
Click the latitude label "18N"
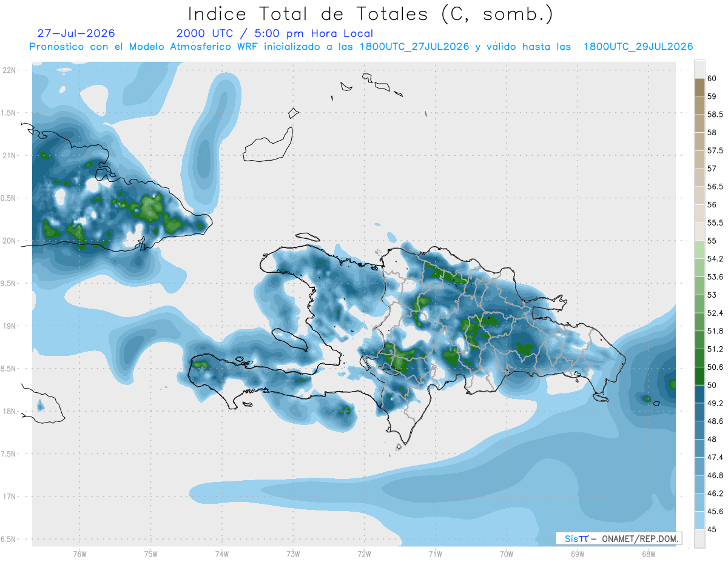tap(10, 411)
